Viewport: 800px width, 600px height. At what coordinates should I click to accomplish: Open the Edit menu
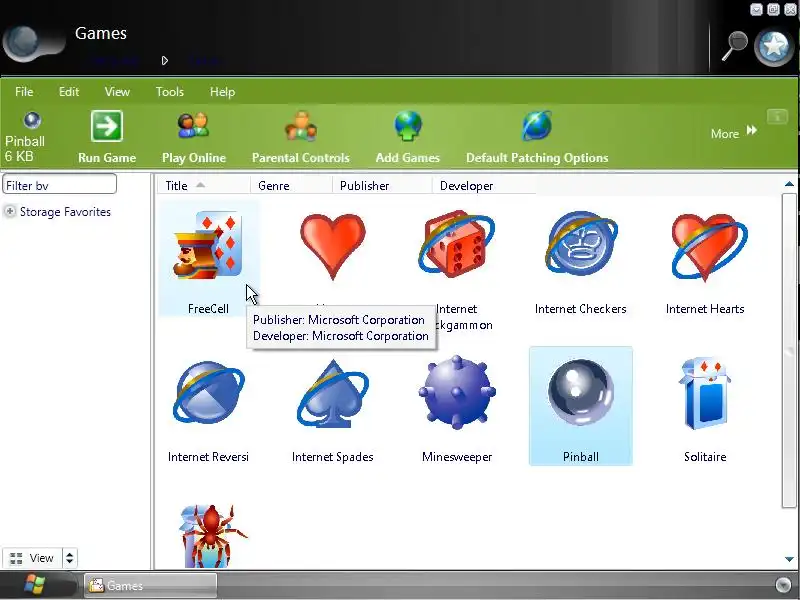(x=69, y=92)
